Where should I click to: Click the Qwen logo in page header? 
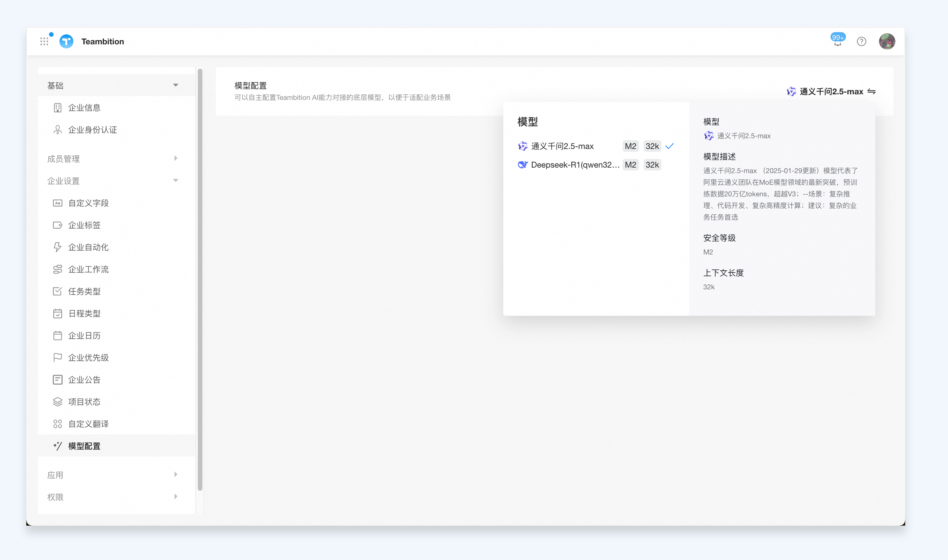(x=791, y=92)
